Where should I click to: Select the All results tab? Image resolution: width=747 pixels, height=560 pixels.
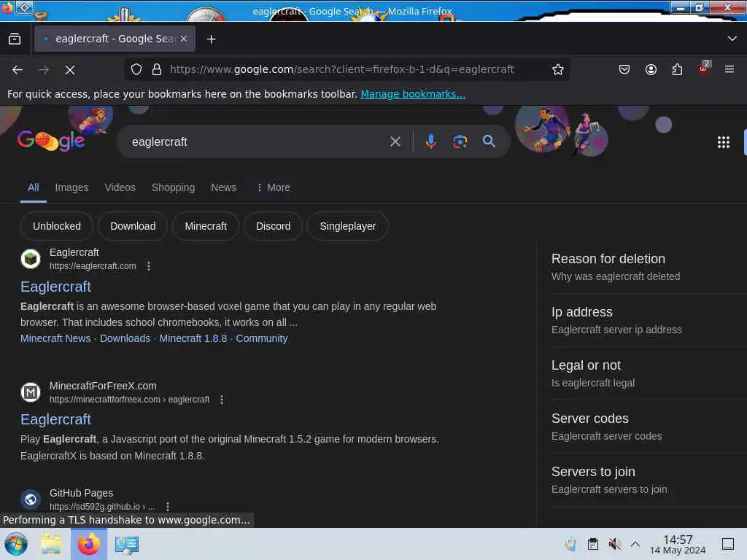point(34,187)
